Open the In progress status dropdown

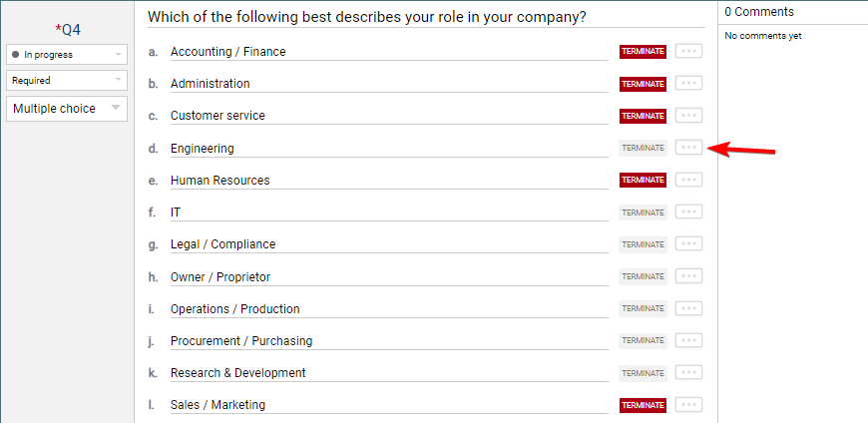point(67,54)
